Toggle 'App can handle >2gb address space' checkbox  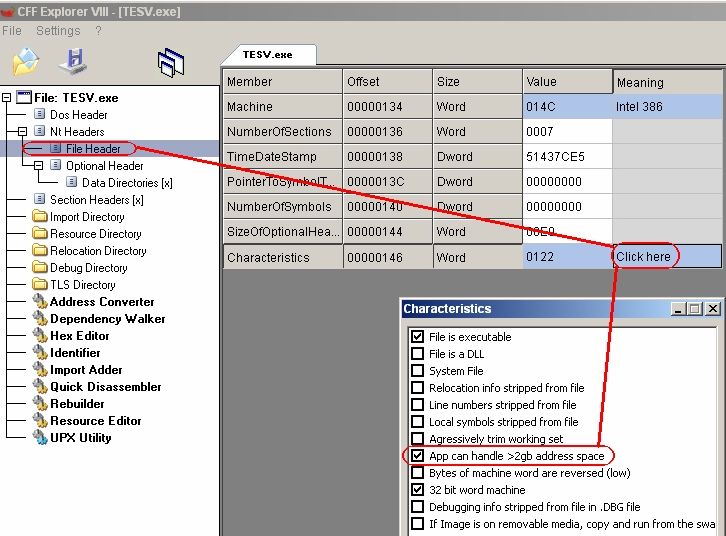pyautogui.click(x=418, y=456)
